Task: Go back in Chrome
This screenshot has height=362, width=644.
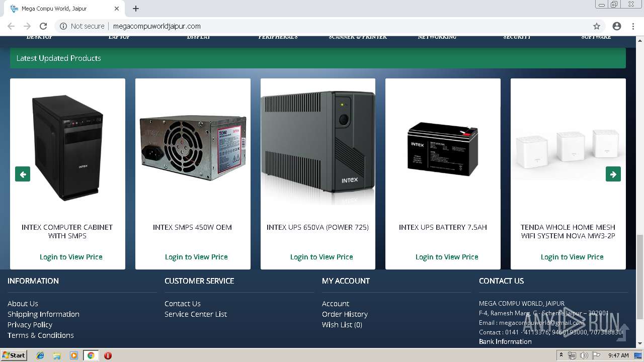Action: 11,26
